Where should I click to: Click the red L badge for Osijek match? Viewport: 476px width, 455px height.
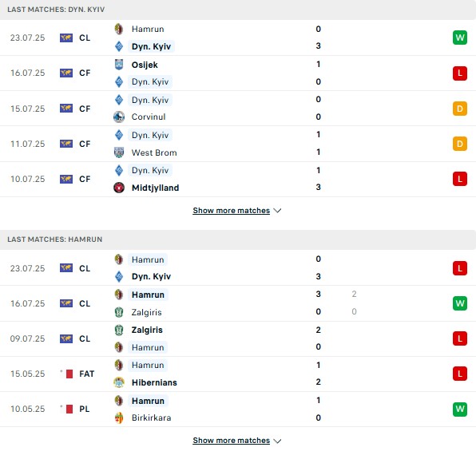pyautogui.click(x=460, y=73)
